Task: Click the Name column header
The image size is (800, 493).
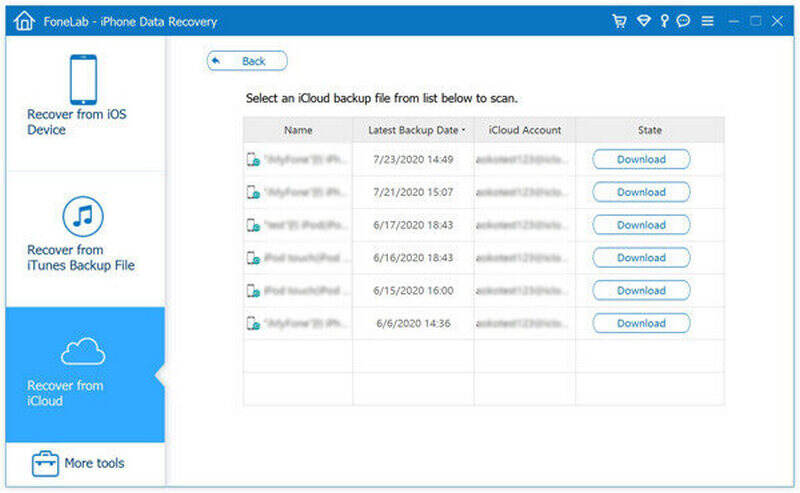Action: tap(298, 130)
